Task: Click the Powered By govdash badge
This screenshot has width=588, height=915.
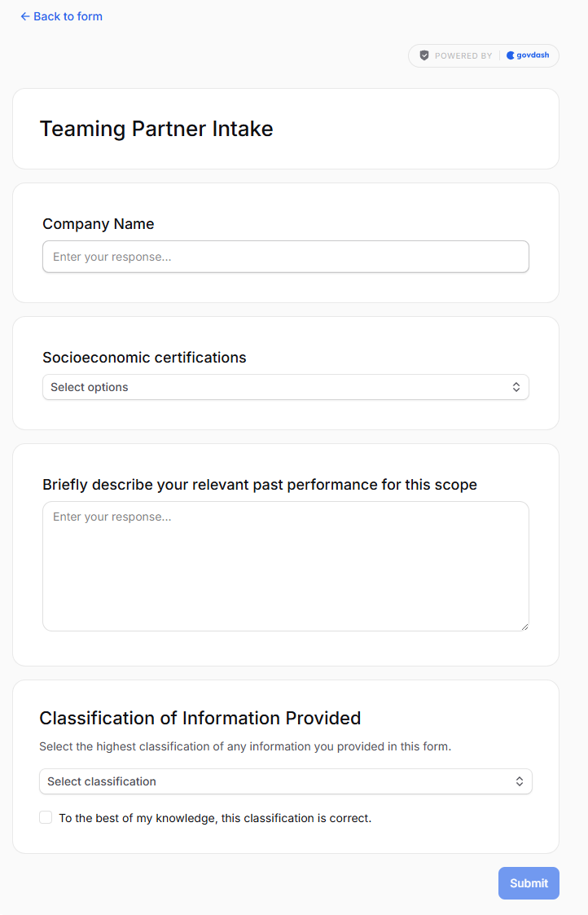Action: click(484, 55)
